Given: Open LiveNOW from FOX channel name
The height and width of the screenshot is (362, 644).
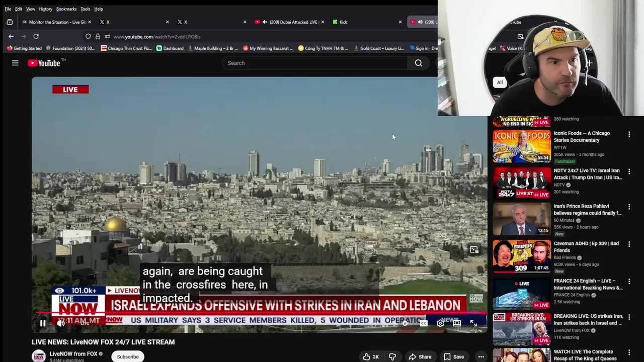Looking at the screenshot, I should [x=73, y=354].
